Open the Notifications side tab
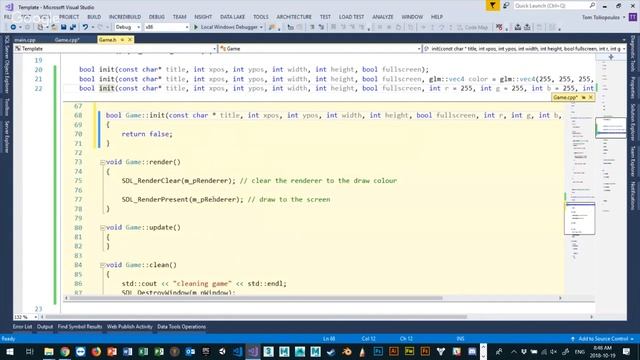The image size is (640, 360). point(633,196)
